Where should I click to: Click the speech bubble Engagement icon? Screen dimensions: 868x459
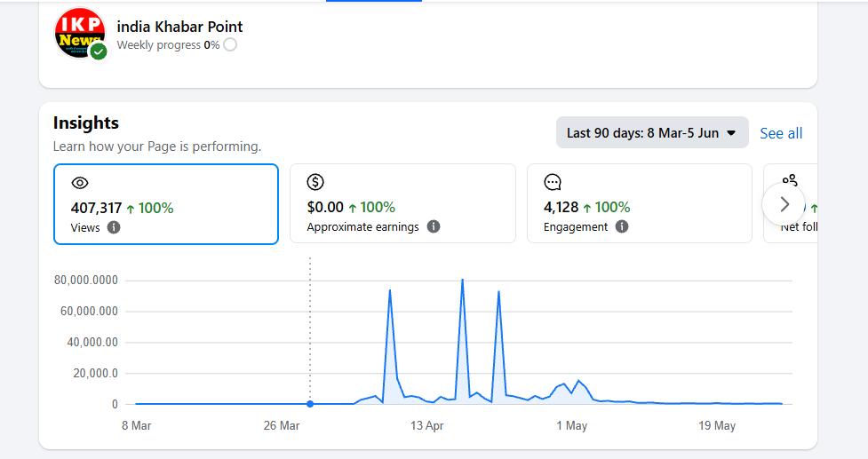coord(553,182)
